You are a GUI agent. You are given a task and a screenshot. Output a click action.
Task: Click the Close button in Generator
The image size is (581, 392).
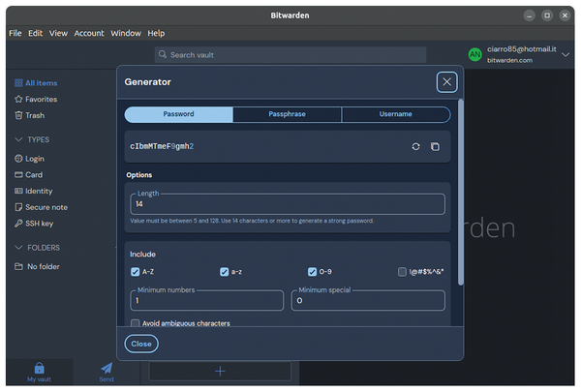pyautogui.click(x=141, y=344)
